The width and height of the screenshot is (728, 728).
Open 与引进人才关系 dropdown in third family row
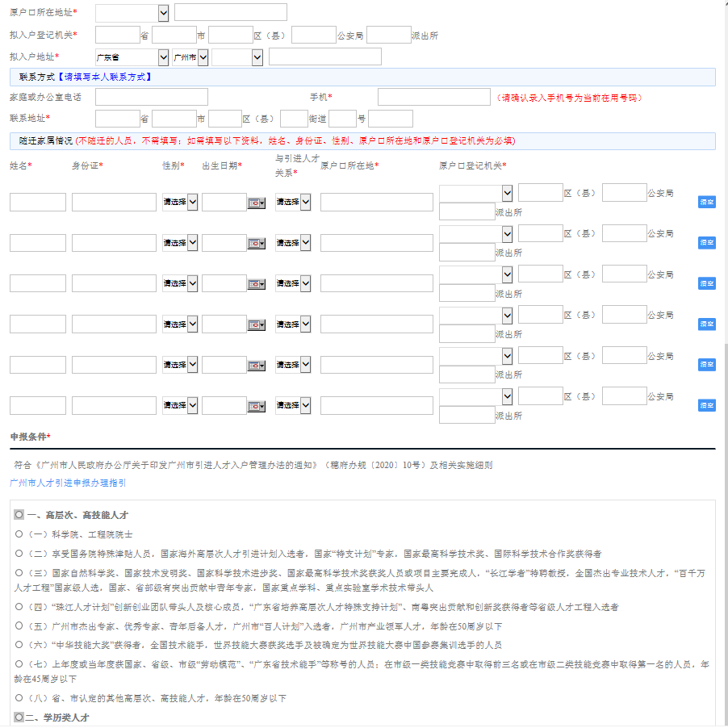click(293, 283)
